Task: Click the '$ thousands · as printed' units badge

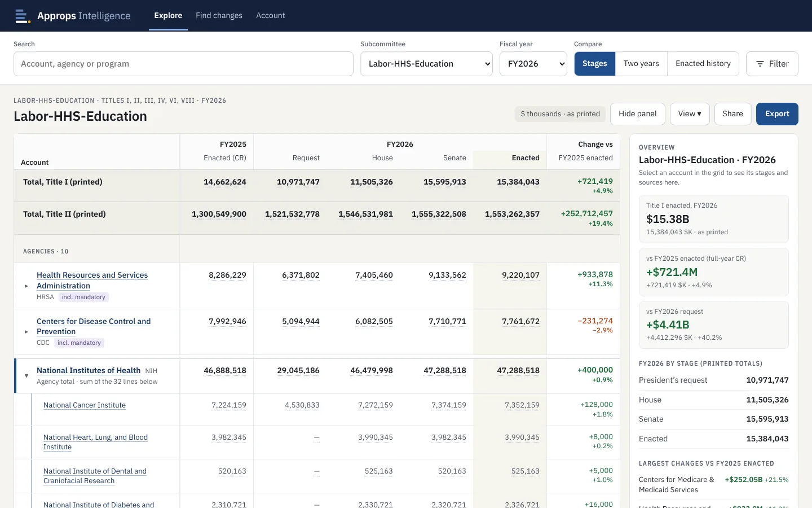Action: pyautogui.click(x=560, y=114)
